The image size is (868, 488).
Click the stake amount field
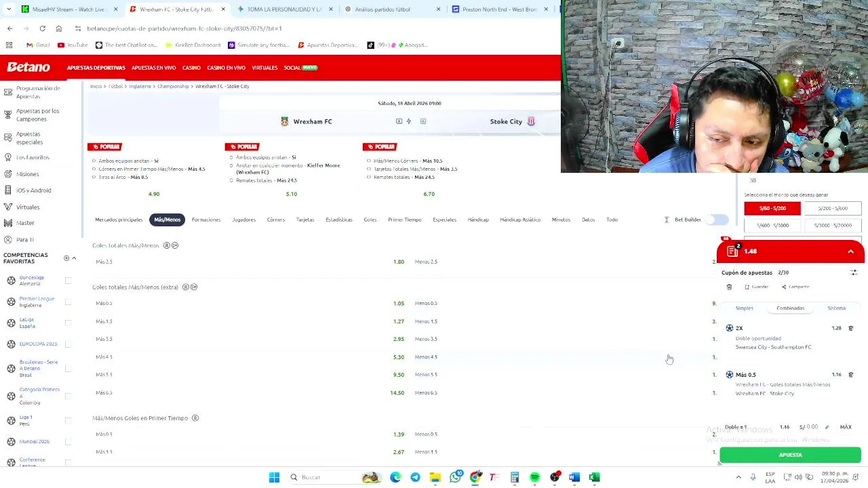point(808,427)
